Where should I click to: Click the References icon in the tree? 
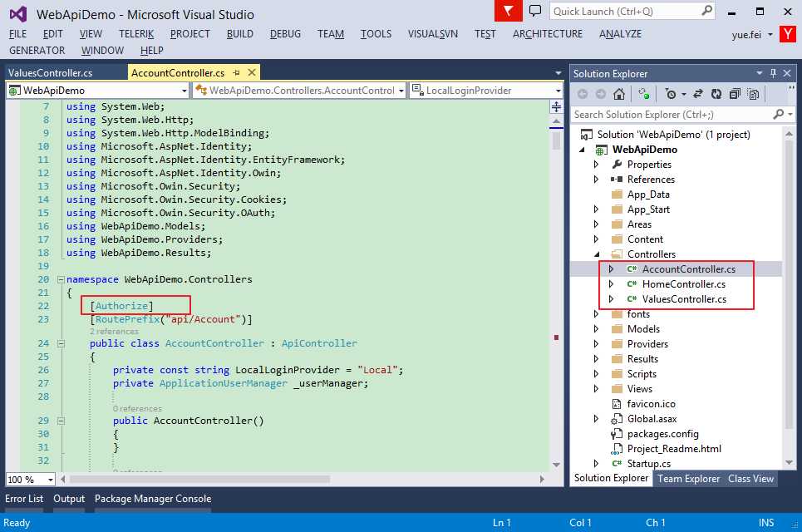tap(617, 179)
